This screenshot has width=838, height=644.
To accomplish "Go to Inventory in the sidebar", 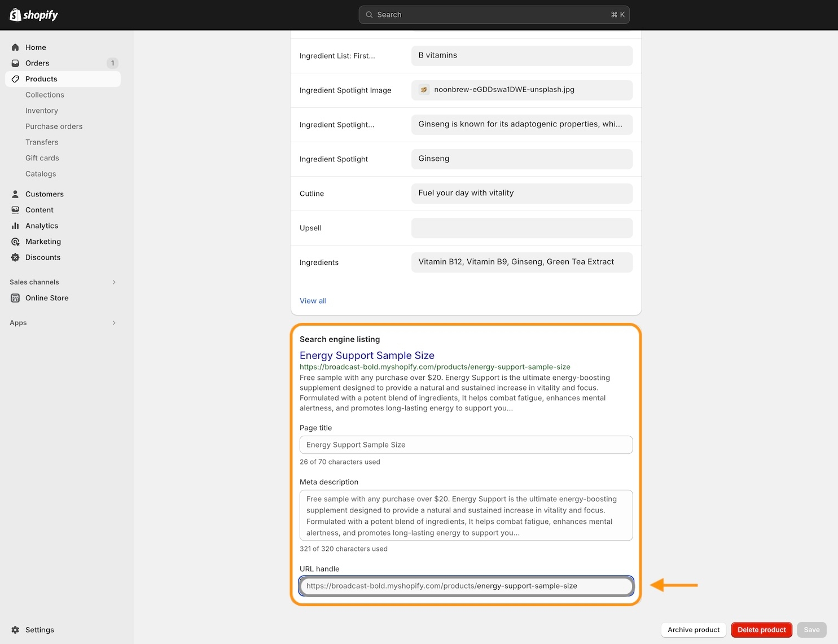I will (42, 111).
